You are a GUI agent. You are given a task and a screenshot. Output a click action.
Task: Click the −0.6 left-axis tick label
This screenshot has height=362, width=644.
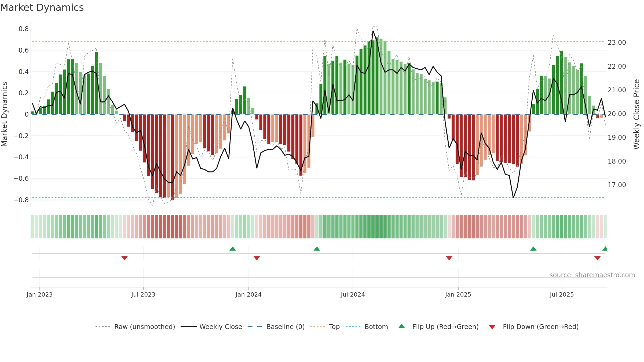(21, 179)
